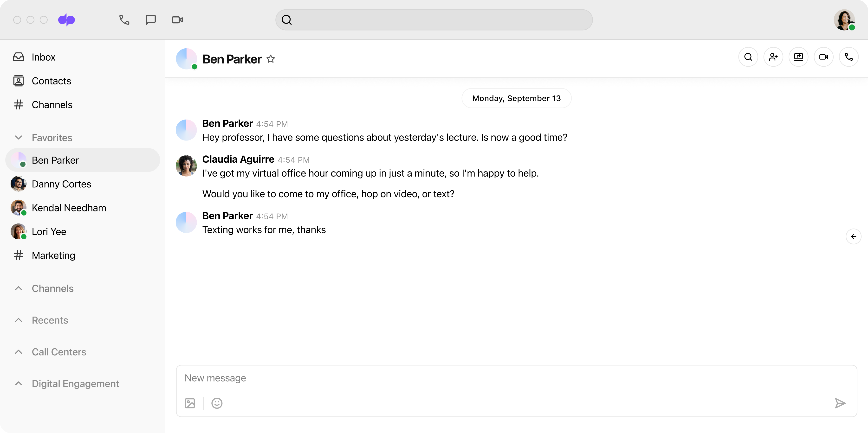Open the Marketing channel
The width and height of the screenshot is (868, 433).
(54, 255)
